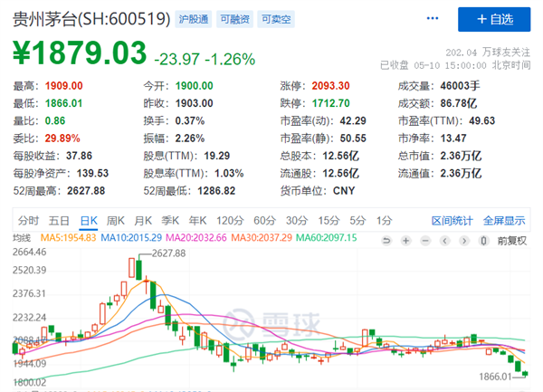The image size is (543, 392).
Task: Click the chart reset/undo arrow icon
Action: click(x=386, y=240)
